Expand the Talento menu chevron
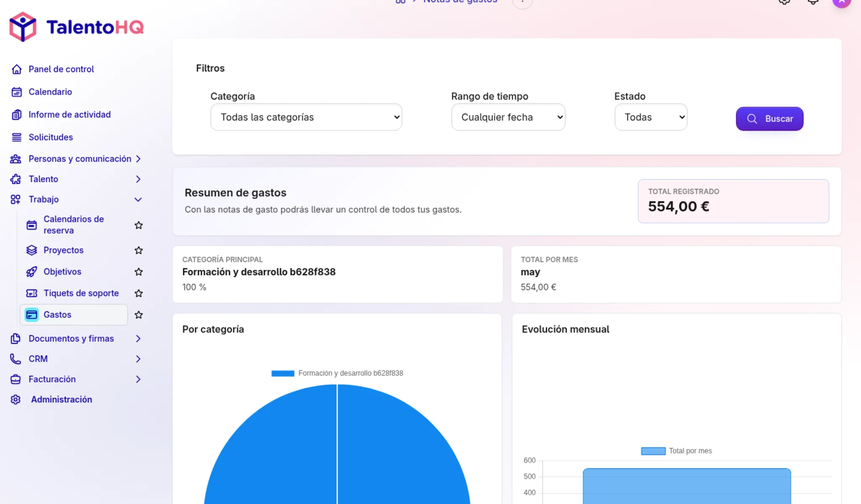Viewport: 861px width, 504px height. [138, 179]
